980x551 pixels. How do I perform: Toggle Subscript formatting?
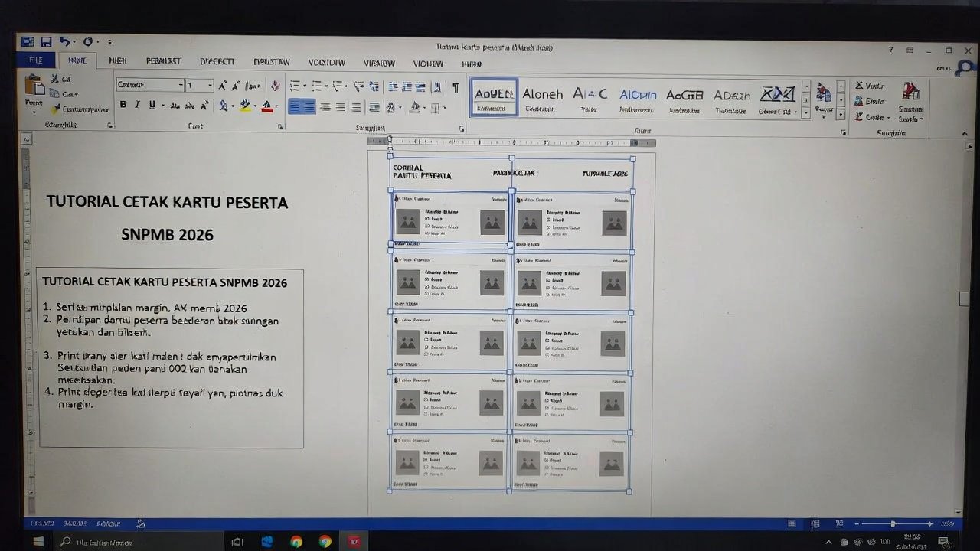pyautogui.click(x=190, y=106)
